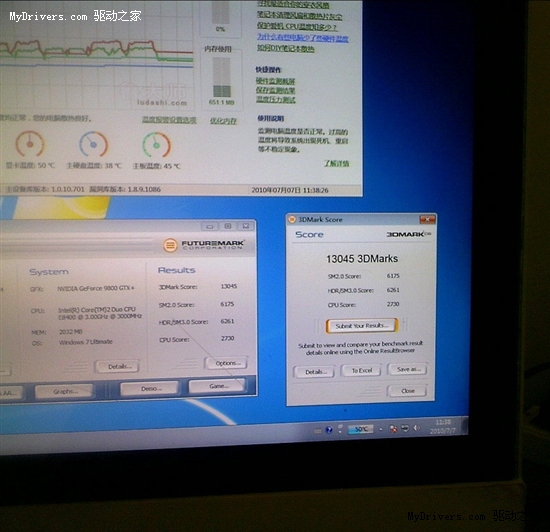Open the 如何DIY笔记本散热 link

click(x=286, y=48)
